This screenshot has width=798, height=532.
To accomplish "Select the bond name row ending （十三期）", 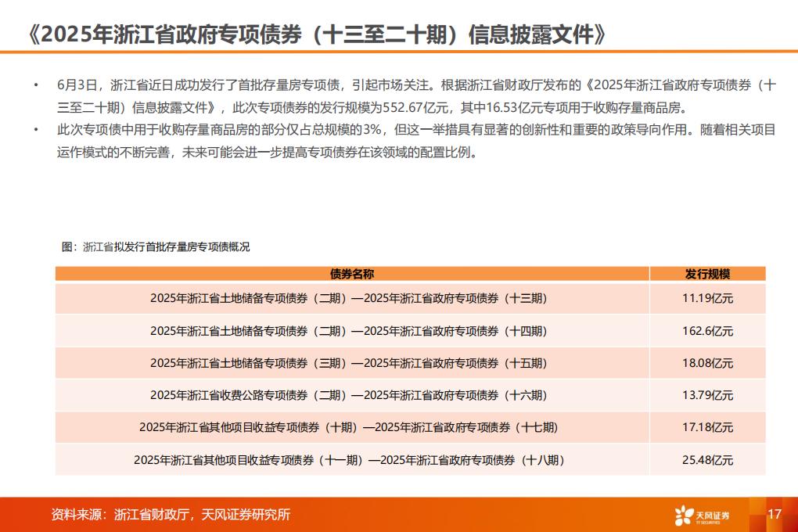I will click(352, 298).
